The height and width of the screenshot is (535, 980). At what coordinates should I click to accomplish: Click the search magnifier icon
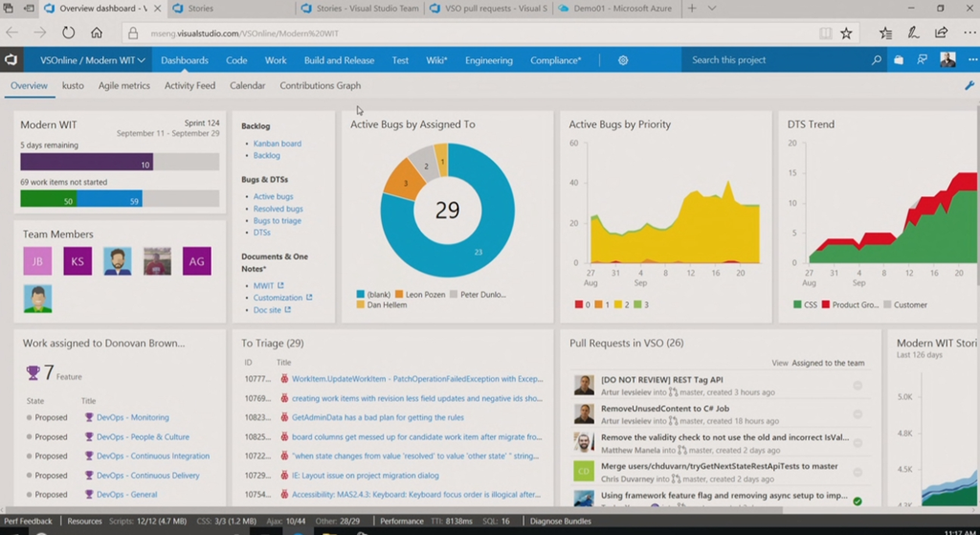876,60
